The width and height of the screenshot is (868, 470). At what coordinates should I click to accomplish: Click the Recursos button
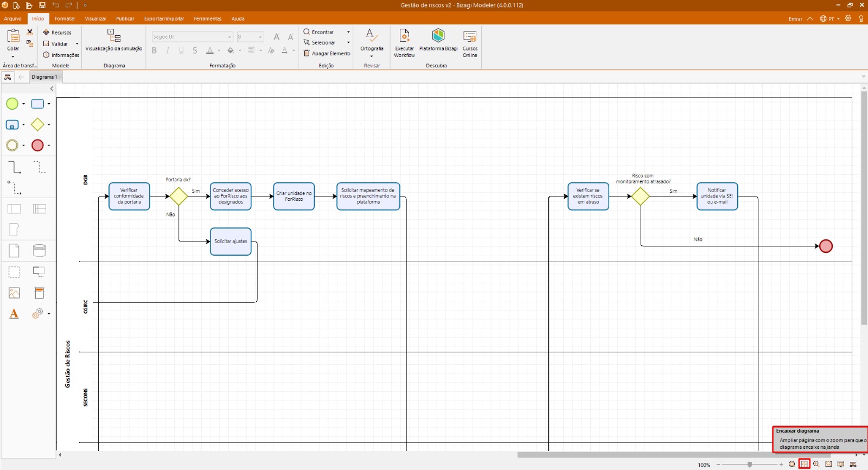click(x=58, y=33)
